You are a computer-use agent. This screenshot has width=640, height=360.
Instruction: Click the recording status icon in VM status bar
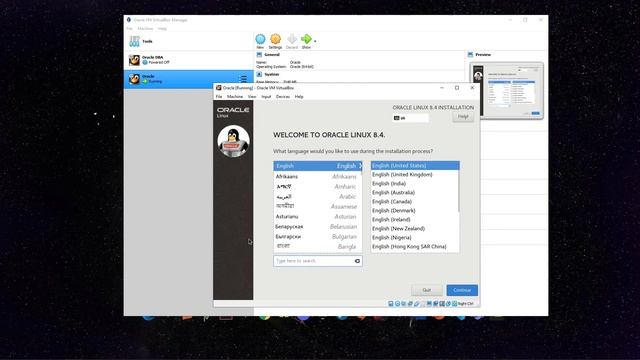pos(436,304)
